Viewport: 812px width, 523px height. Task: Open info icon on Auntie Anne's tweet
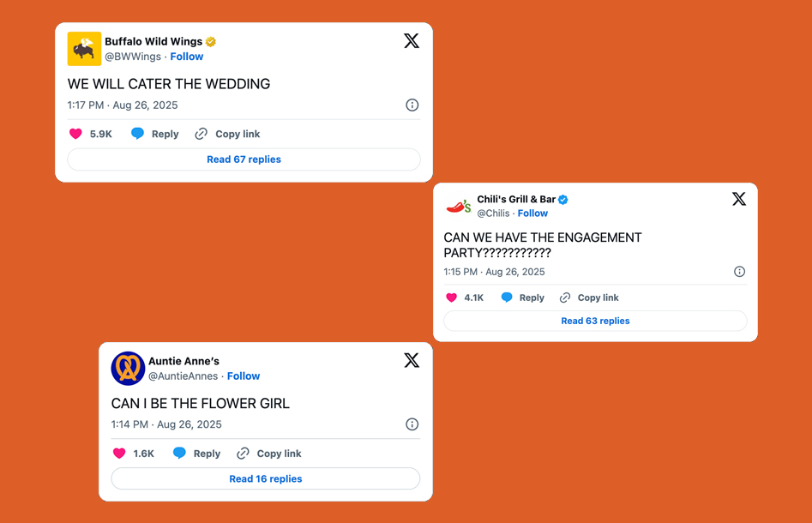click(x=412, y=424)
